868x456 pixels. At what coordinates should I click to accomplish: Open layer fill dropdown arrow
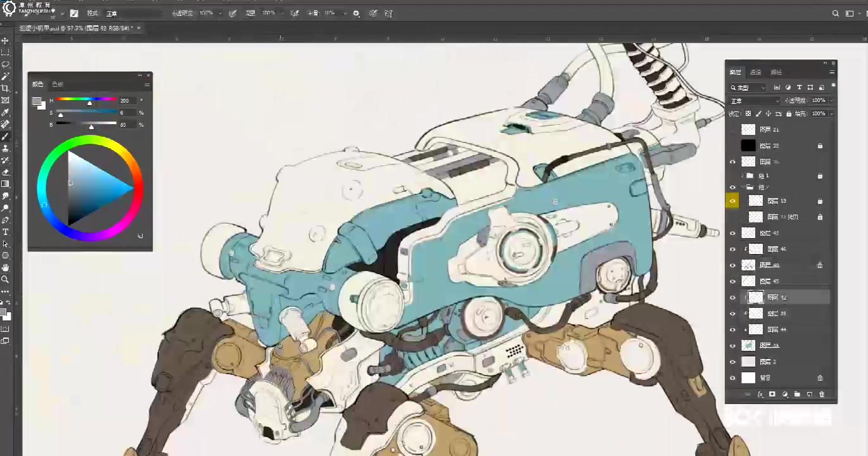click(831, 114)
